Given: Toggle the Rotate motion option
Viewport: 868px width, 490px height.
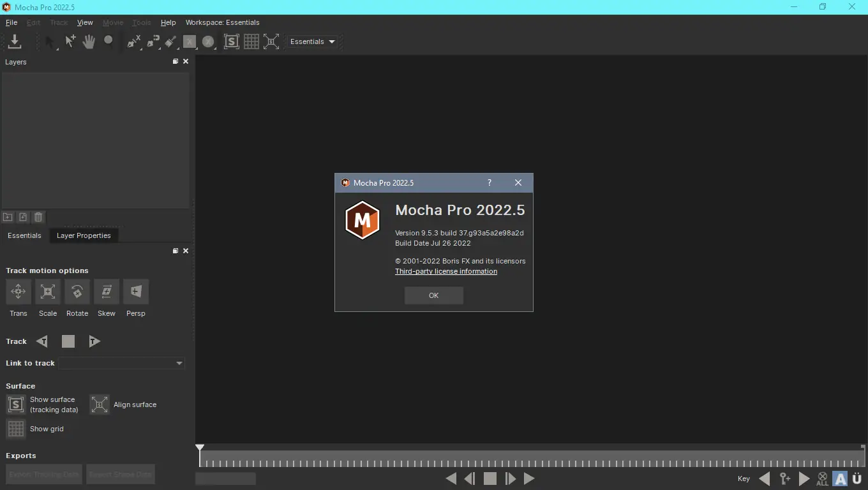Looking at the screenshot, I should click(x=77, y=292).
